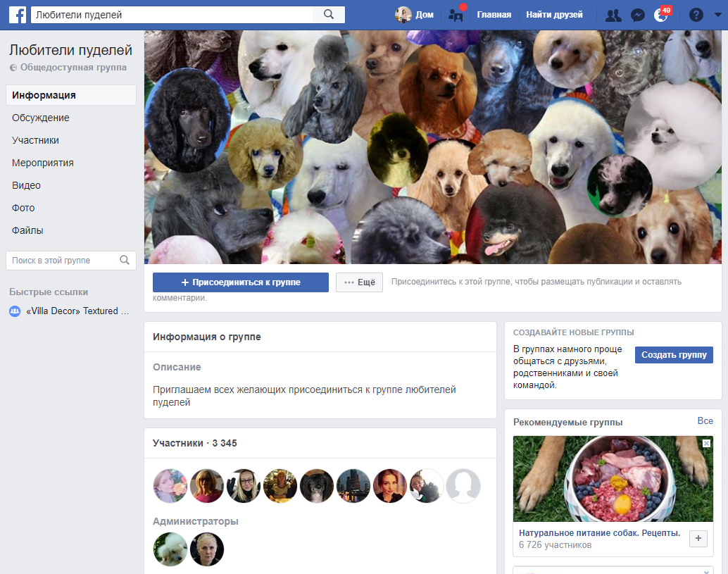Open the white poodle administrator avatar
Viewport: 728px width, 574px height.
pos(170,549)
